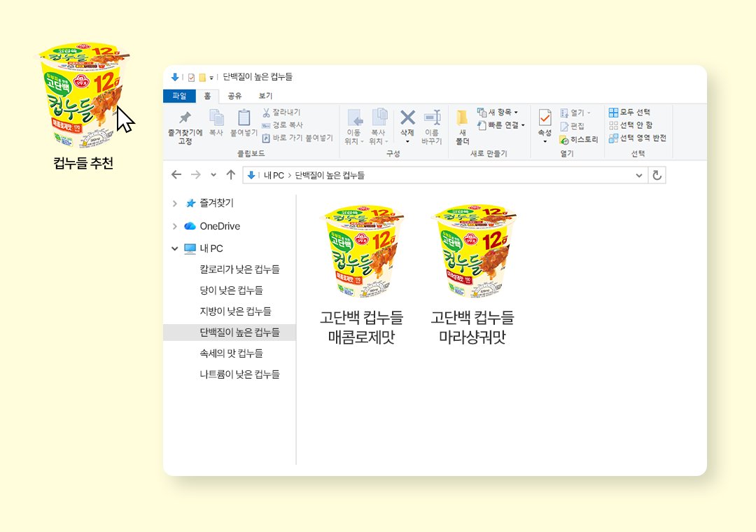The height and width of the screenshot is (532, 756).
Task: Click the folder icon in quick access toolbar
Action: 202,77
